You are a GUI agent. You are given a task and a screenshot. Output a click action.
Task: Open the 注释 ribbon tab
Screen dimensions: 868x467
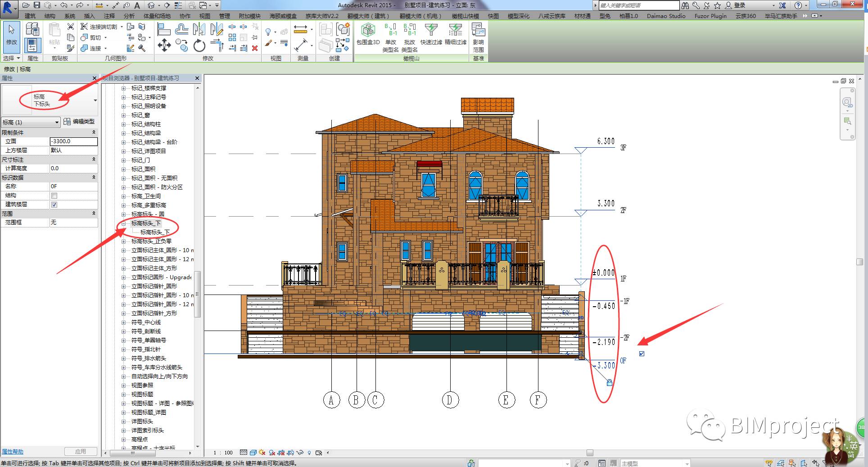tap(109, 16)
